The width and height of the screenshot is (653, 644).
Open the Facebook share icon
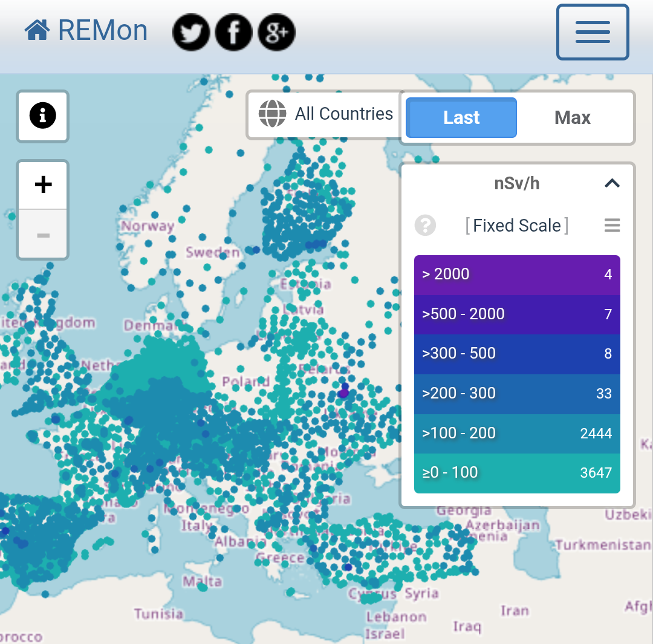pyautogui.click(x=233, y=32)
